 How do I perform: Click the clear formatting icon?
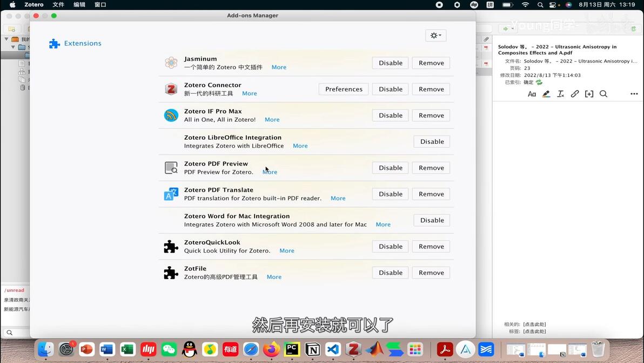(560, 94)
